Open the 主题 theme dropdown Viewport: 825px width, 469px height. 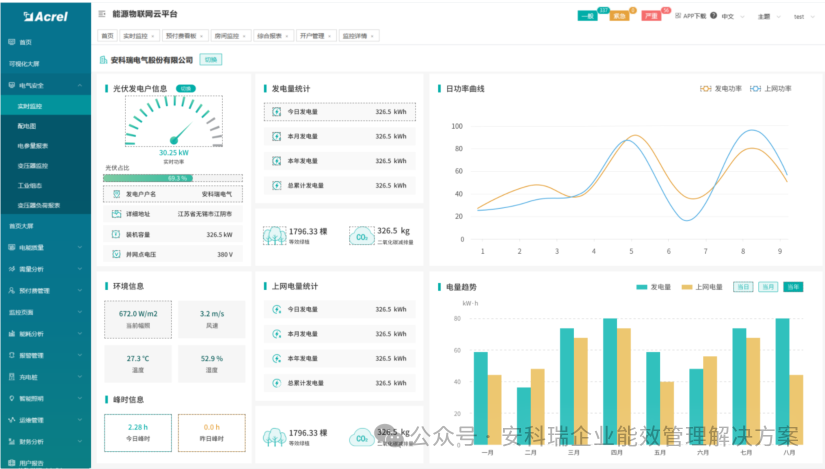pos(769,16)
